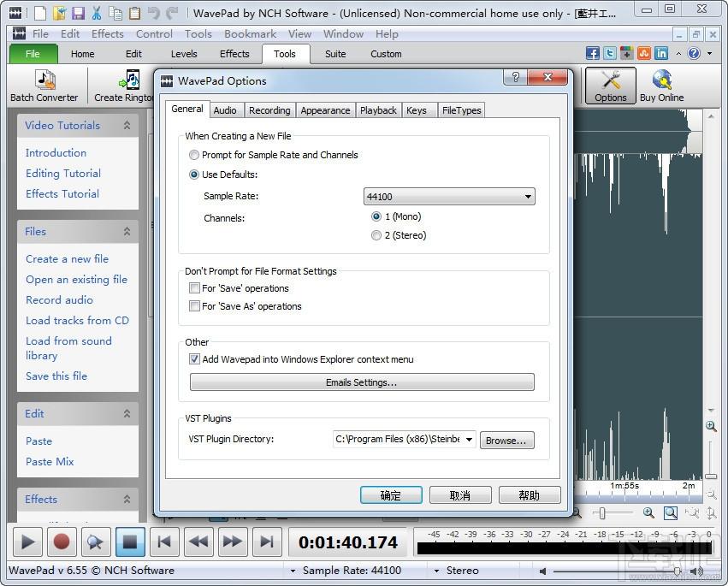Open dropdown arrow next to help icon

pos(709,53)
